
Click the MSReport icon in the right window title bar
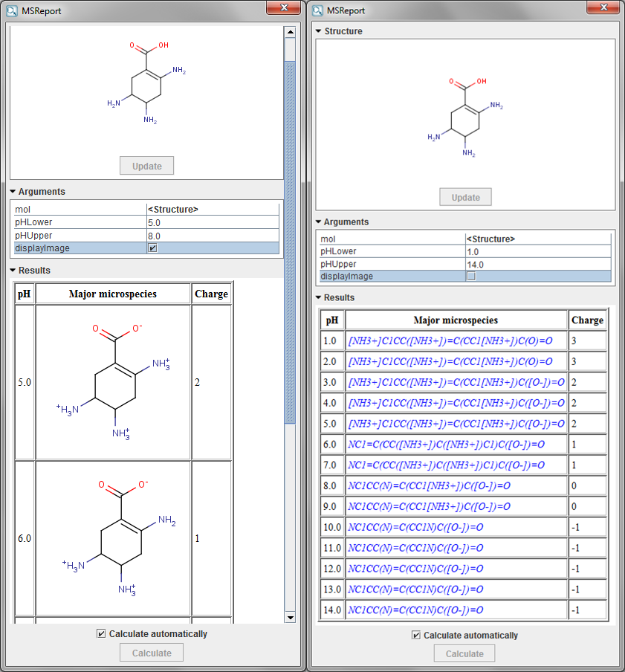coord(318,11)
